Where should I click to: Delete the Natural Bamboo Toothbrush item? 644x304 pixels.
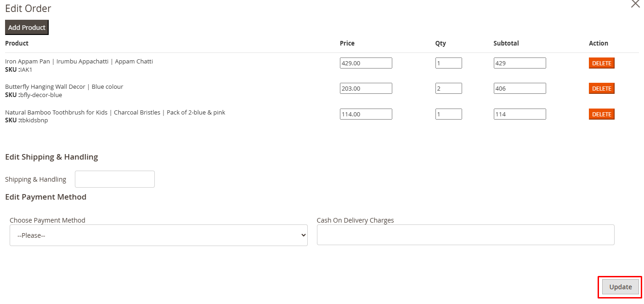click(x=601, y=114)
